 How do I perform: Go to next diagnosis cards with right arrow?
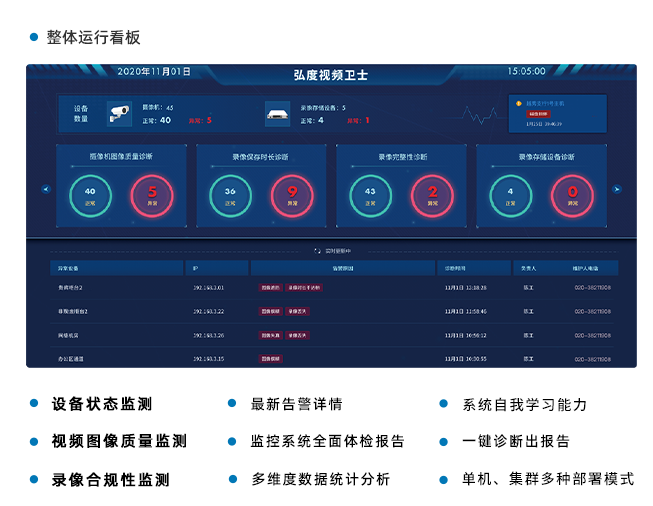pos(617,189)
